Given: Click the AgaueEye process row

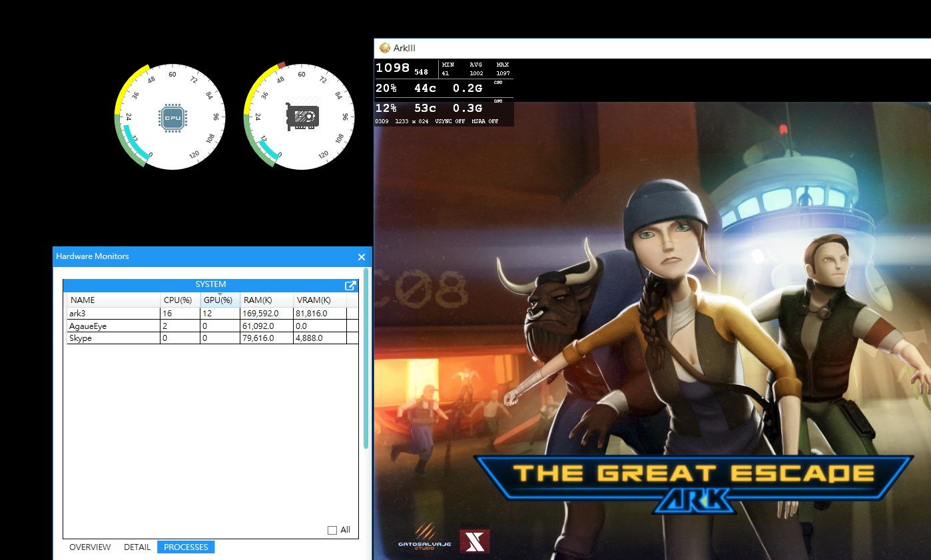Looking at the screenshot, I should coord(113,326).
